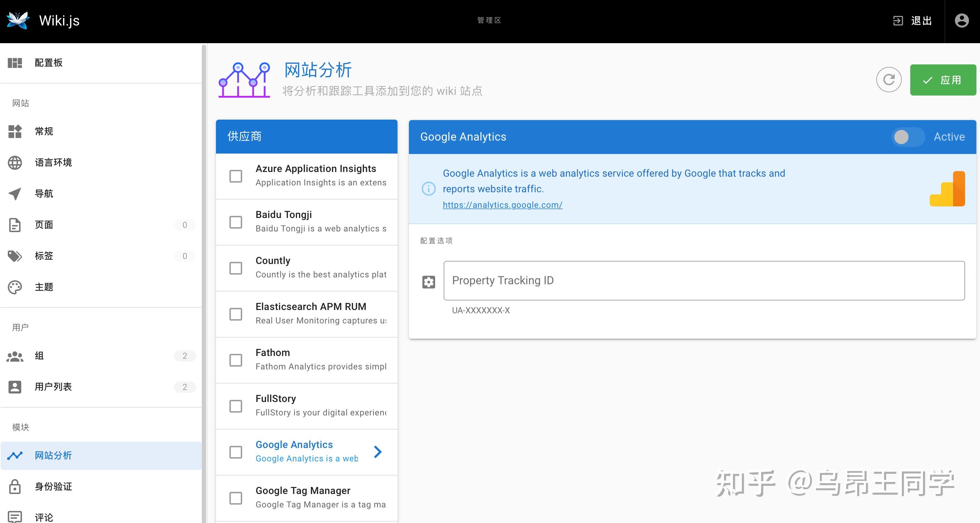Open the 标签 tags section
Image resolution: width=980 pixels, height=523 pixels.
pos(44,255)
